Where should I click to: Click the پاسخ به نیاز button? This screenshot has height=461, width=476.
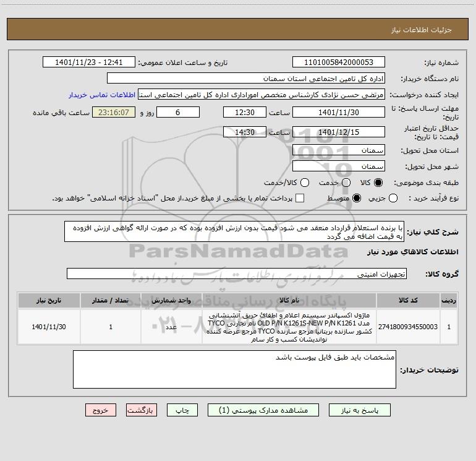tap(360, 410)
